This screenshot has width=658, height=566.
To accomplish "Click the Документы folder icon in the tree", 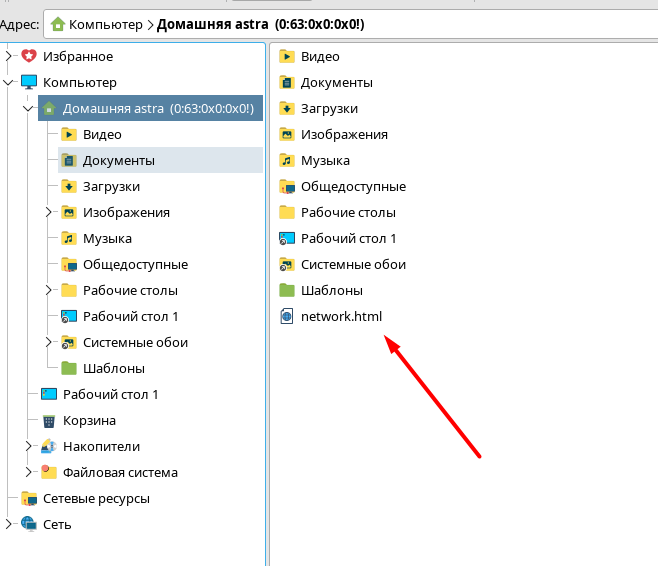I will point(69,160).
